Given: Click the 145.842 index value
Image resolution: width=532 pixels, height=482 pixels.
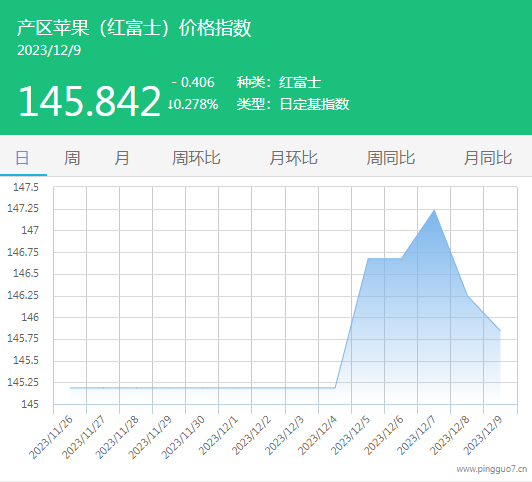Looking at the screenshot, I should click(x=90, y=101).
